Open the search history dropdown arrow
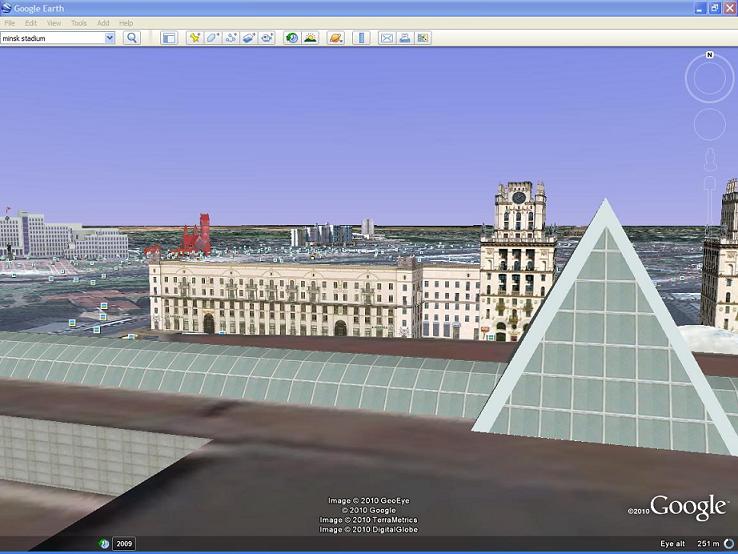 pyautogui.click(x=110, y=38)
